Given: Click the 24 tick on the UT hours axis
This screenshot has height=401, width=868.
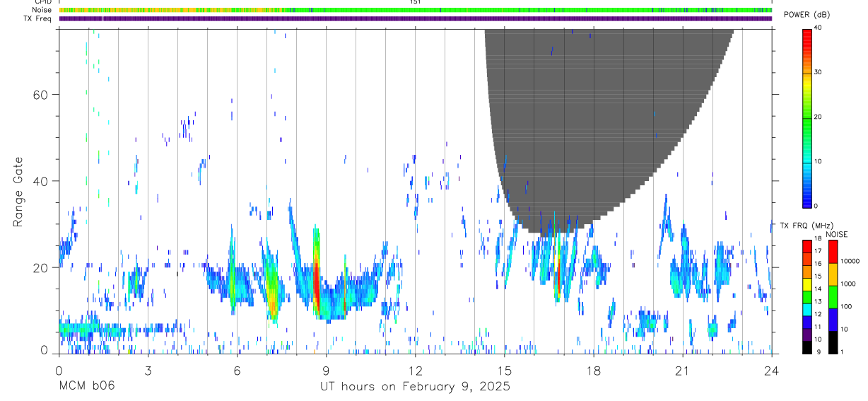Looking at the screenshot, I should tap(771, 370).
